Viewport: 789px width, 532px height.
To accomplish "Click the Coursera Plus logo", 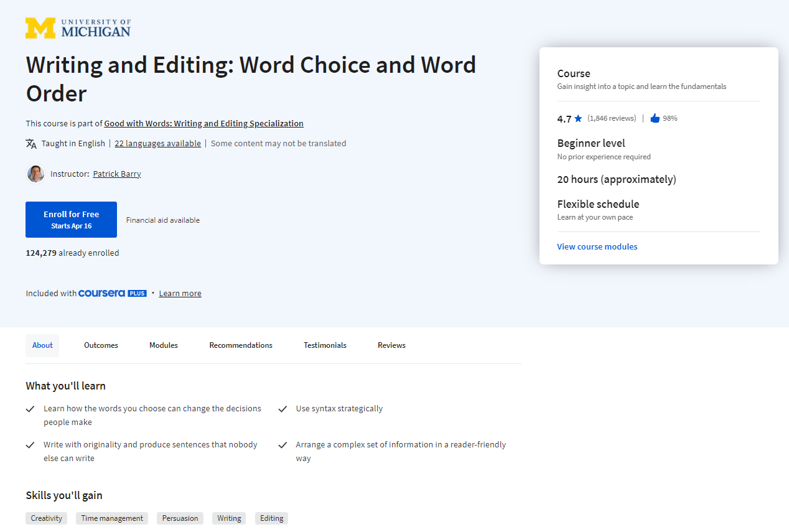I will [x=113, y=293].
